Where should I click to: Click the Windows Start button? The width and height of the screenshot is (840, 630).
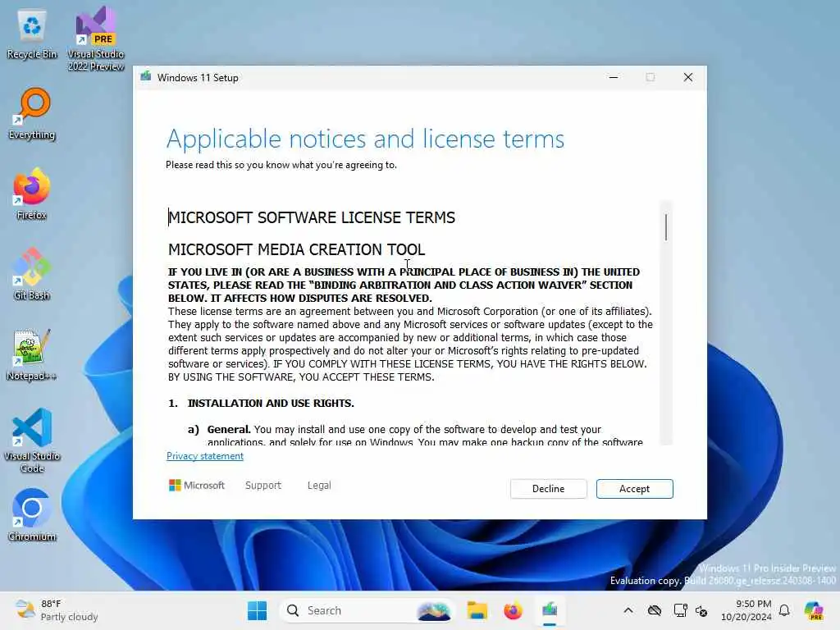click(x=257, y=610)
